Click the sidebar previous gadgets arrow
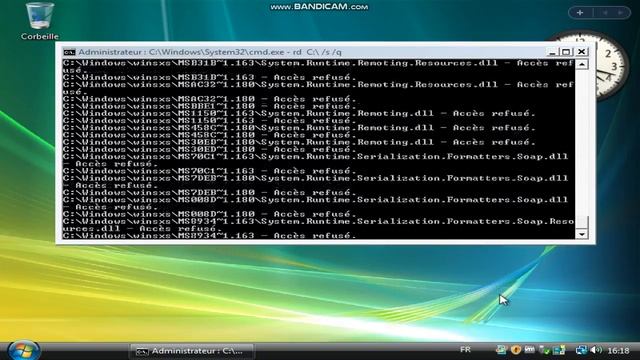This screenshot has width=640, height=360. (x=605, y=13)
